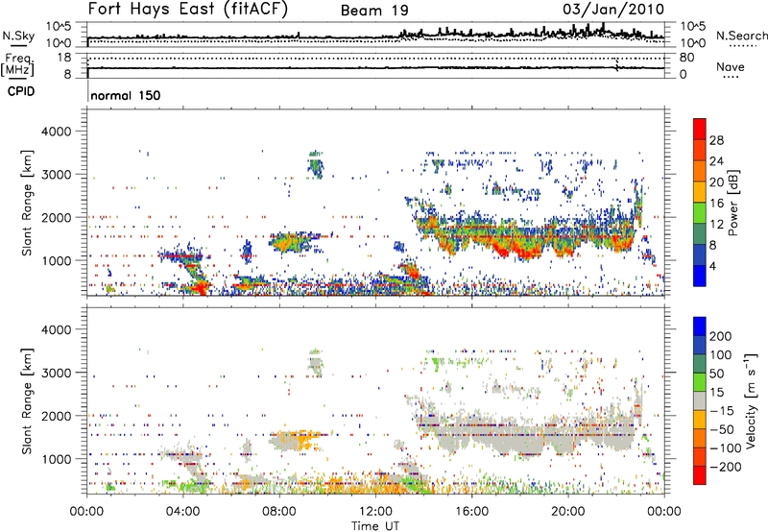Viewport: 768px width, 532px height.
Task: Click the "4" tick on the Power scale
Action: (x=713, y=266)
